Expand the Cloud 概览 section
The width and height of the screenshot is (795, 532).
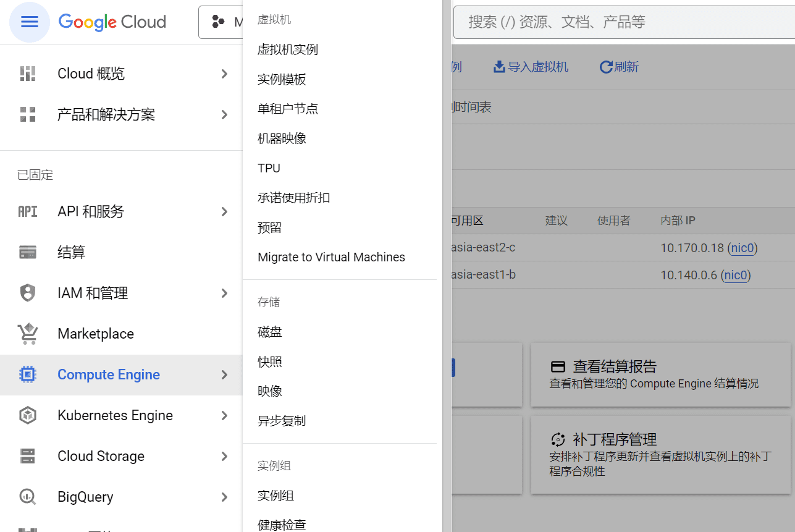coord(224,74)
